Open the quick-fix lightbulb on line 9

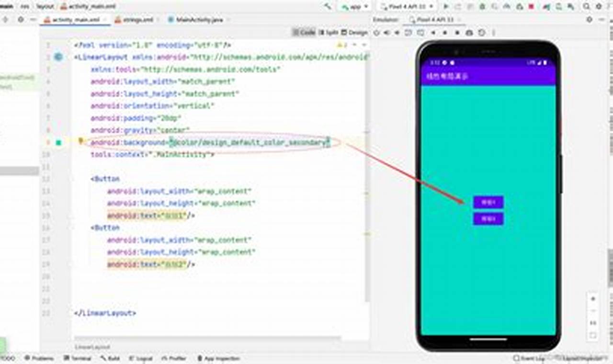[80, 141]
